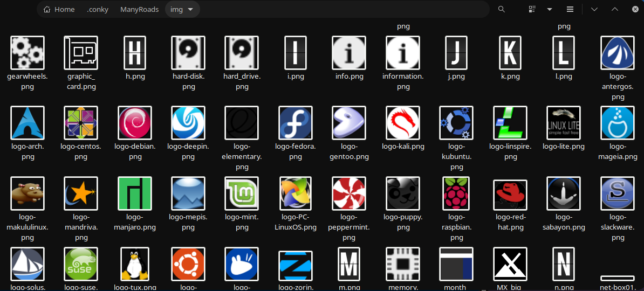
Task: Click the hard-disk.png thumbnail
Action: click(x=188, y=52)
